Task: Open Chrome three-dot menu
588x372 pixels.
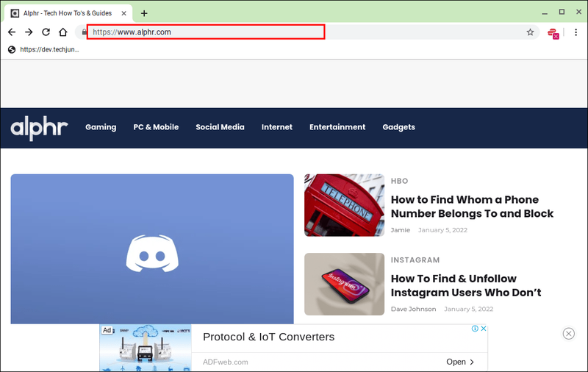Action: (x=576, y=32)
